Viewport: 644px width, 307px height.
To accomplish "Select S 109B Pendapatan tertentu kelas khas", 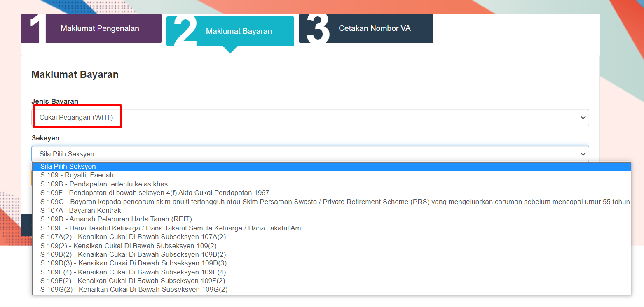I will point(104,184).
